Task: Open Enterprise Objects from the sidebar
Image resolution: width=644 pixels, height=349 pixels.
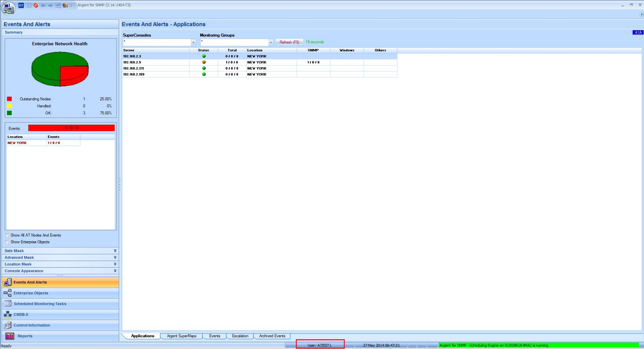Action: point(31,293)
